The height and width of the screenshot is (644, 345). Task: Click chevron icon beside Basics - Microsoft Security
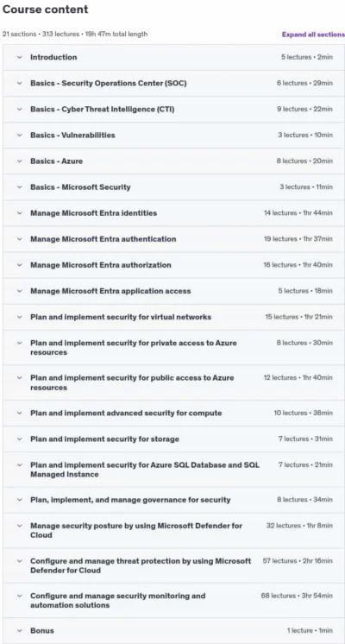[19, 187]
